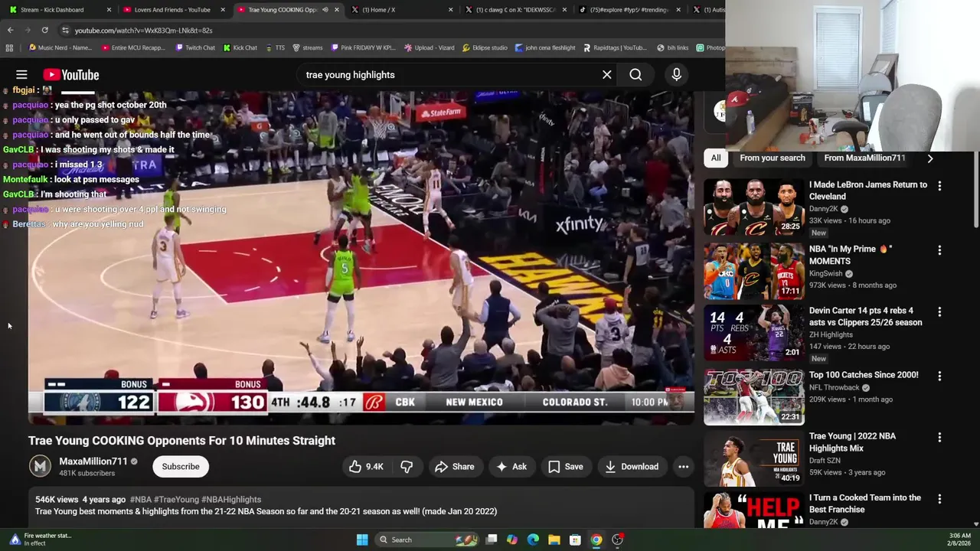The height and width of the screenshot is (551, 980).
Task: Open Eklipse studio bookmark
Action: click(x=485, y=47)
